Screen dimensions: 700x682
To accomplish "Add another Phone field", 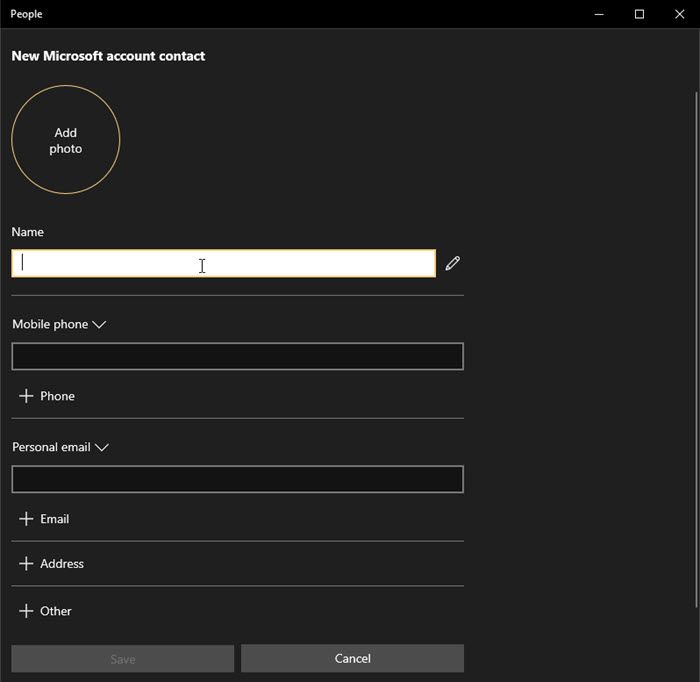I will point(47,396).
